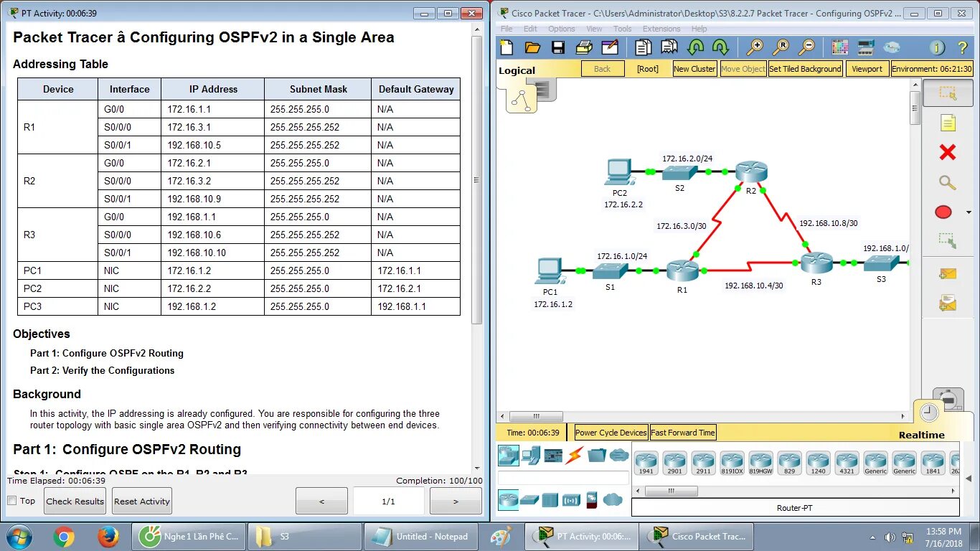Go to next instruction page
This screenshot has width=980, height=551.
(x=456, y=501)
